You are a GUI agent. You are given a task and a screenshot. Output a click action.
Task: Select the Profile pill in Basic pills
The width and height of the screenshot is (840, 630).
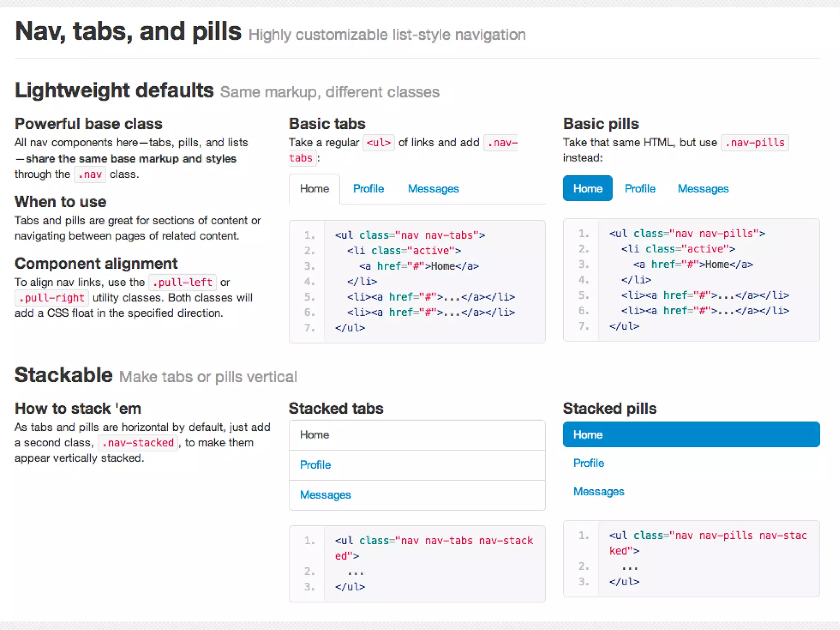[x=640, y=189]
